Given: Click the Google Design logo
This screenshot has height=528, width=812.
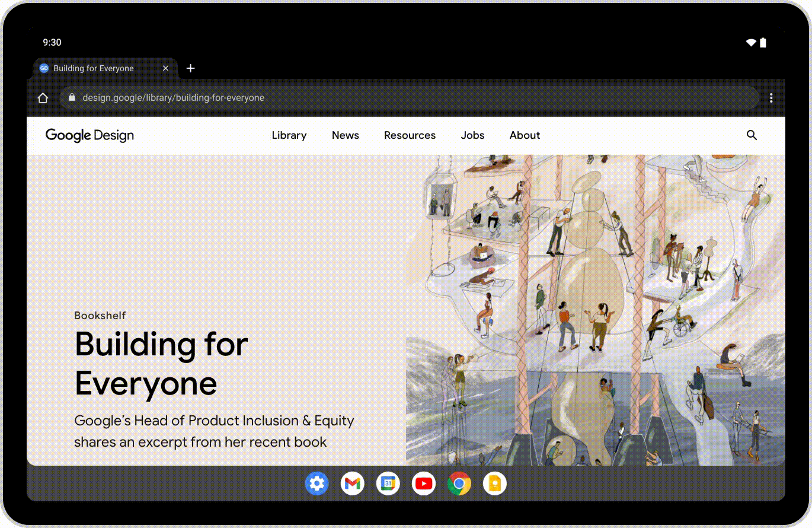Looking at the screenshot, I should click(x=89, y=135).
